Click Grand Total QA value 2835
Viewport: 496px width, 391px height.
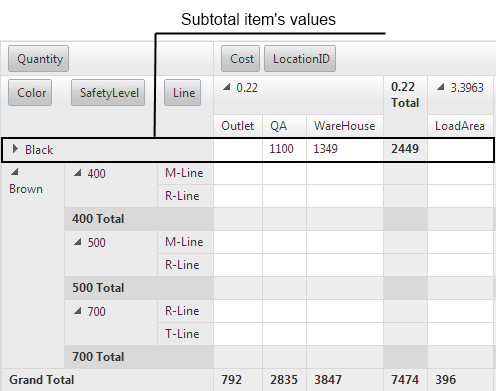point(284,380)
